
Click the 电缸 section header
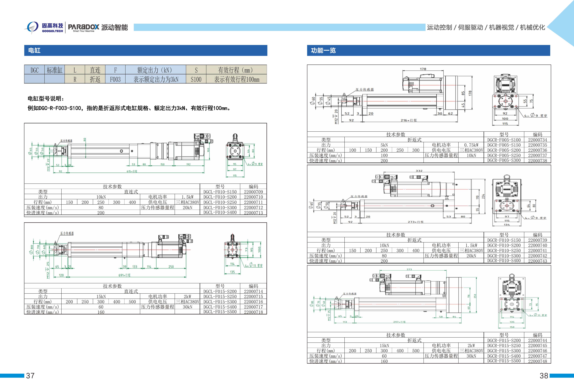coord(34,51)
